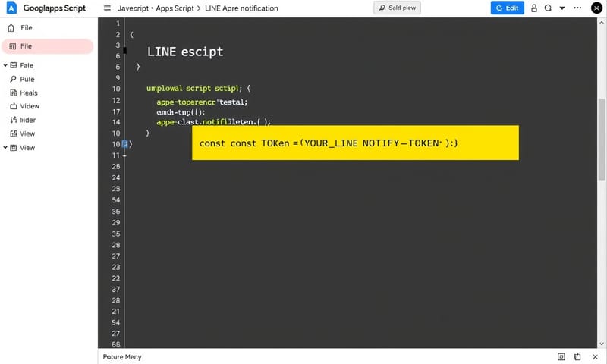Open the View item with image icon
Screen dimensions: 607x364
(27, 133)
